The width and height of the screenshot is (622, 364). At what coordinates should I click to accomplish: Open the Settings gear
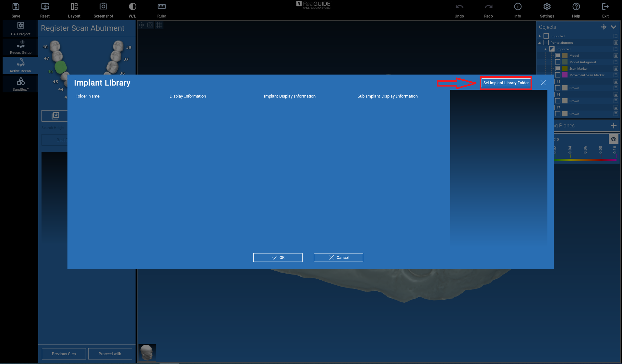click(x=547, y=7)
